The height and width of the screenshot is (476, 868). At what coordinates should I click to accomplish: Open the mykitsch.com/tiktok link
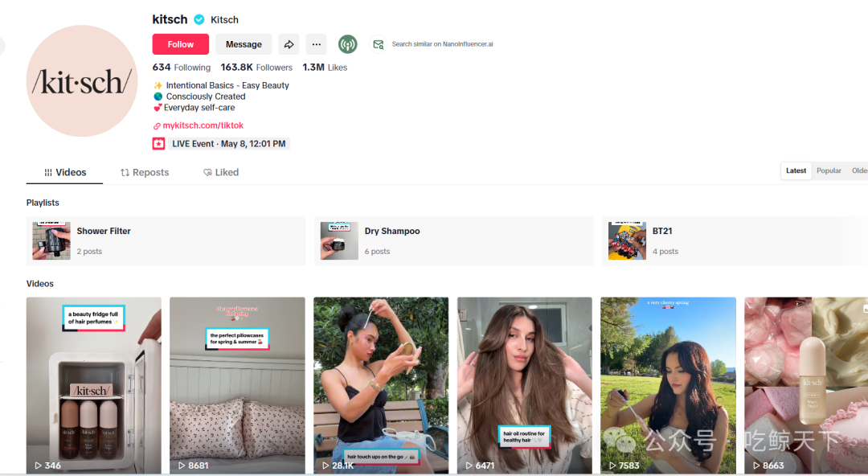(x=203, y=125)
